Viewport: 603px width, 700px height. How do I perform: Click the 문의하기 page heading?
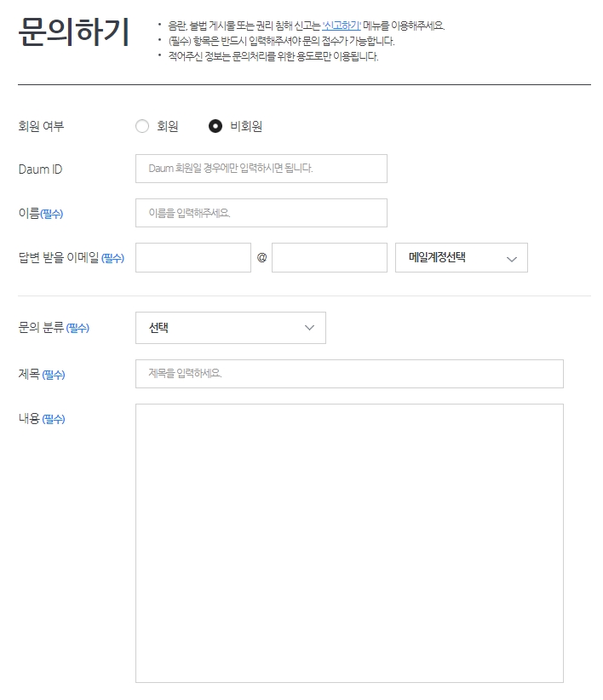click(73, 32)
